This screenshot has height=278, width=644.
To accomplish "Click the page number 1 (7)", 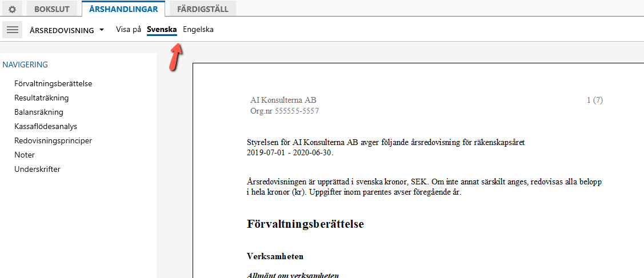I will click(595, 100).
